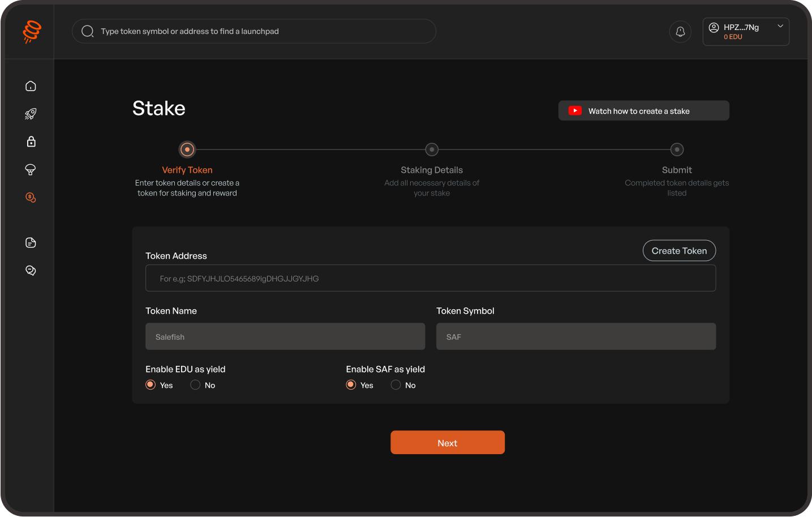Click the Create Token button

coord(679,250)
